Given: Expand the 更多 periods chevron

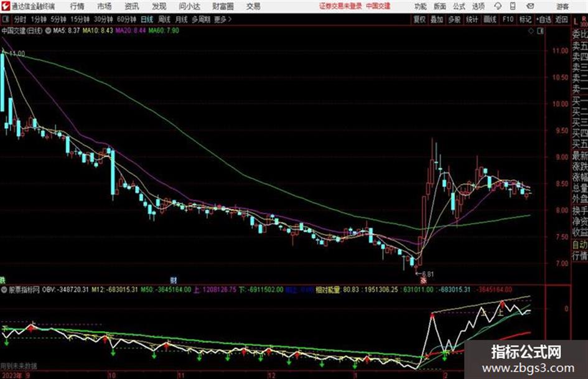Looking at the screenshot, I should (223, 19).
